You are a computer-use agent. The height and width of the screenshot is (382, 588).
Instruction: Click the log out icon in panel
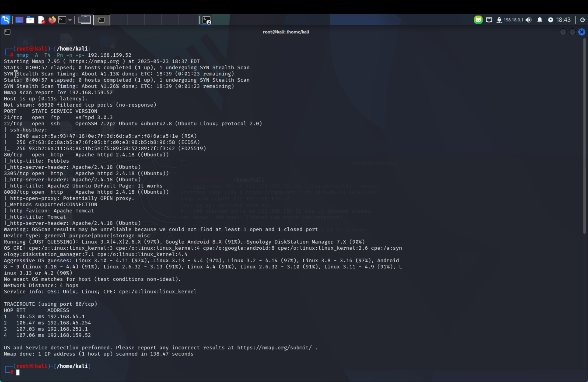tap(583, 20)
